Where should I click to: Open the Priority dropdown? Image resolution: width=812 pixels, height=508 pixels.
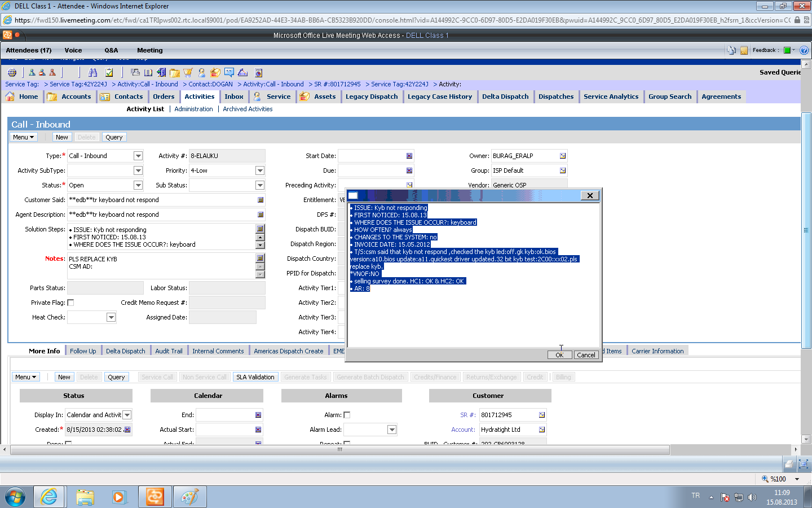click(x=260, y=170)
